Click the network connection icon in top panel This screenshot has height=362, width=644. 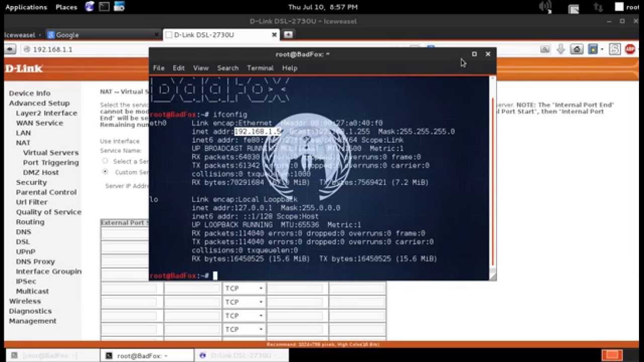598,7
